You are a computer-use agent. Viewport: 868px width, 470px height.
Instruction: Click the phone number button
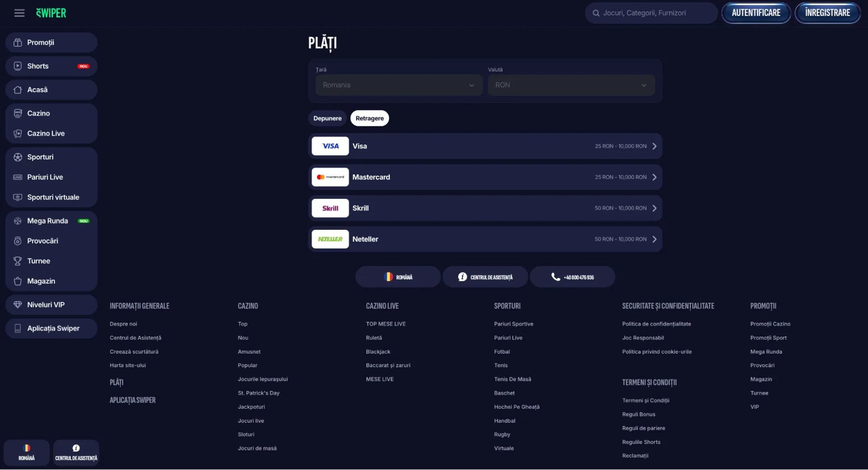[x=572, y=277]
